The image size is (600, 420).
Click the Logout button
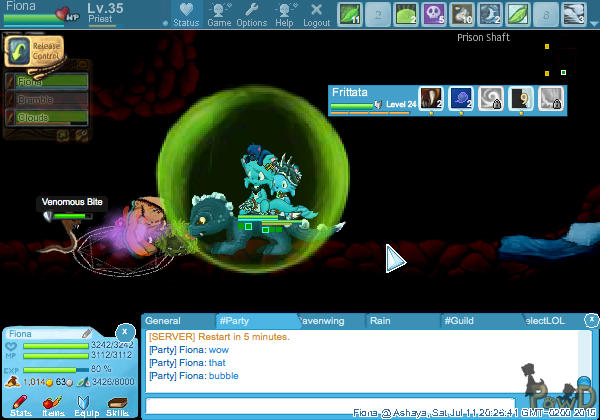317,14
